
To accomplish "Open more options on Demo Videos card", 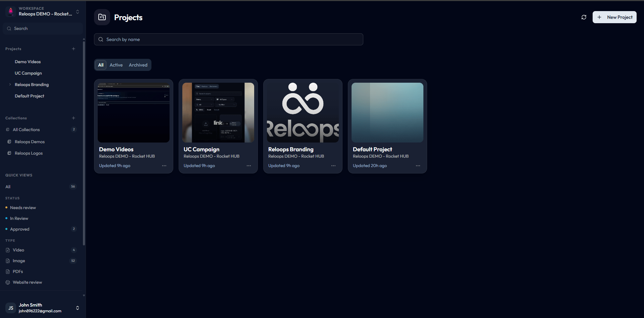I will coord(164,166).
